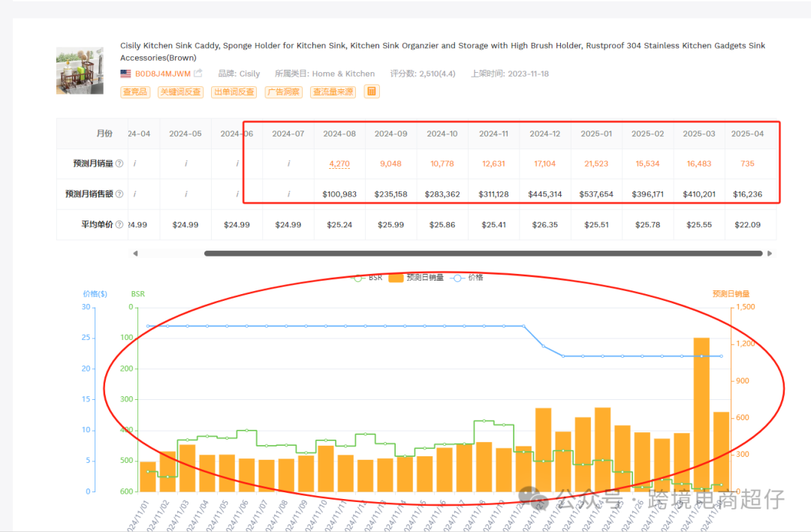Screen dimensions: 811x532
Task: Select the $25.24 average price cell
Action: (339, 225)
